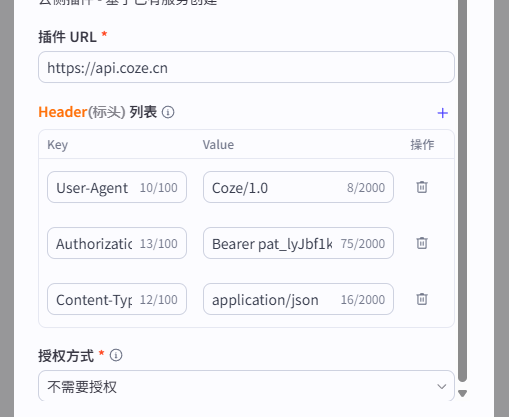Show info tooltip next to 授权方式
The width and height of the screenshot is (509, 417).
116,355
